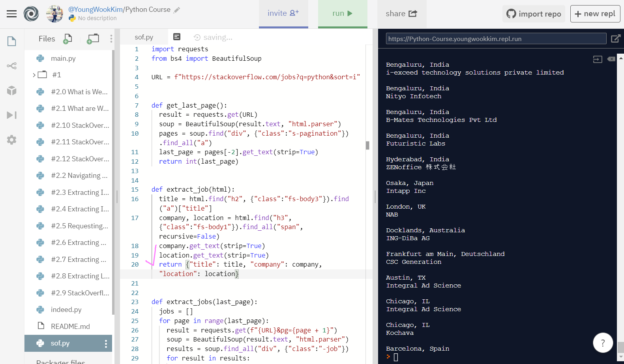Open the debugger step icon
This screenshot has height=364, width=624.
click(12, 115)
